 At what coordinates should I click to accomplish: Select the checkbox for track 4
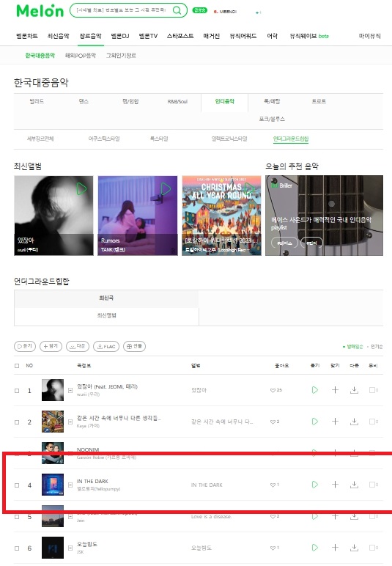pos(17,485)
